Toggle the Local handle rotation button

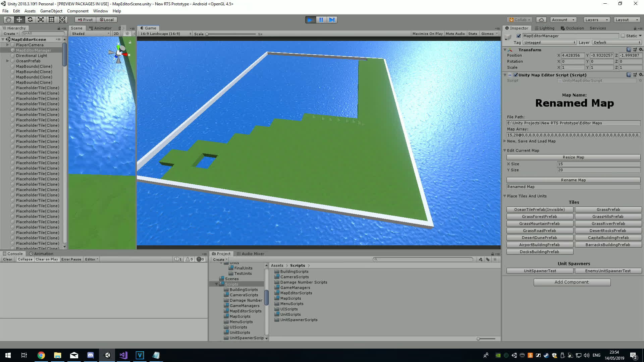(107, 20)
